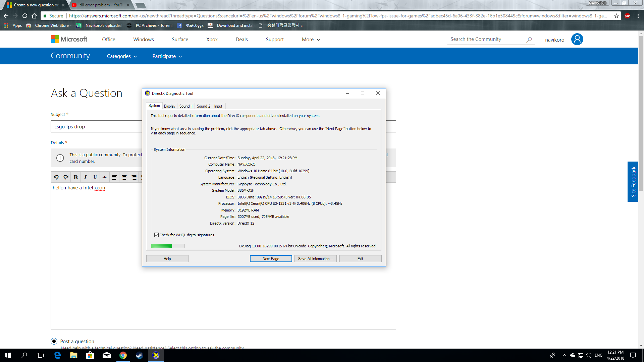This screenshot has height=362, width=644.
Task: Go to Community home link
Action: point(70,56)
